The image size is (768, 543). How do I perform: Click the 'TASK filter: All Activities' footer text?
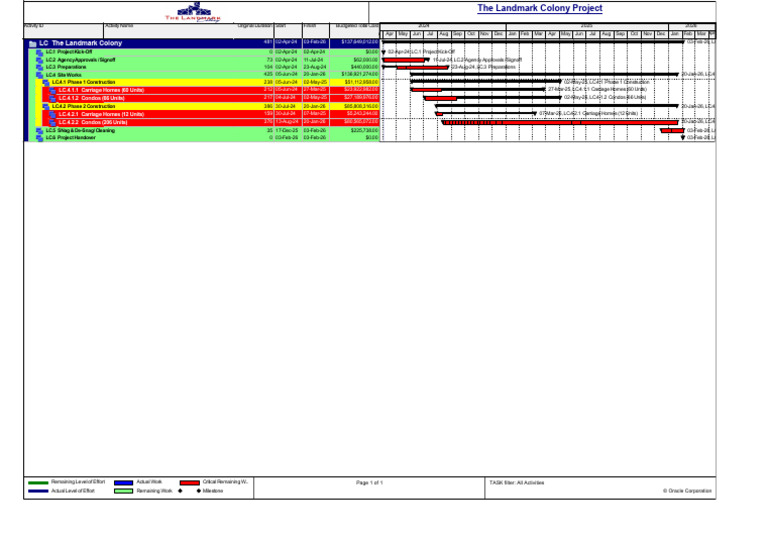point(517,483)
